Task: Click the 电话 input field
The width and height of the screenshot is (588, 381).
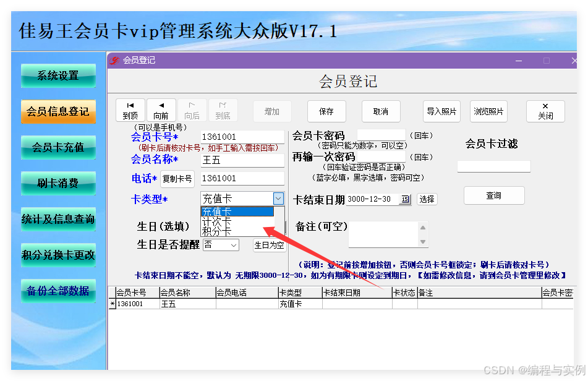Action: (x=242, y=179)
